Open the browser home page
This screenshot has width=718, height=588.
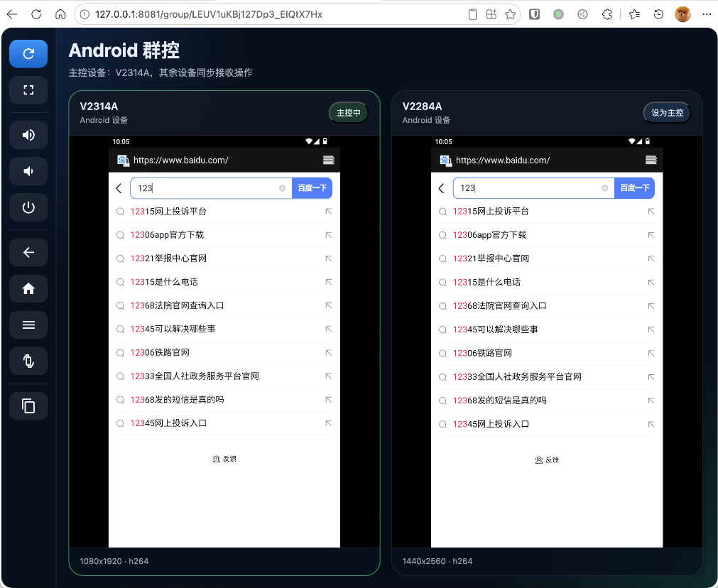pyautogui.click(x=60, y=14)
